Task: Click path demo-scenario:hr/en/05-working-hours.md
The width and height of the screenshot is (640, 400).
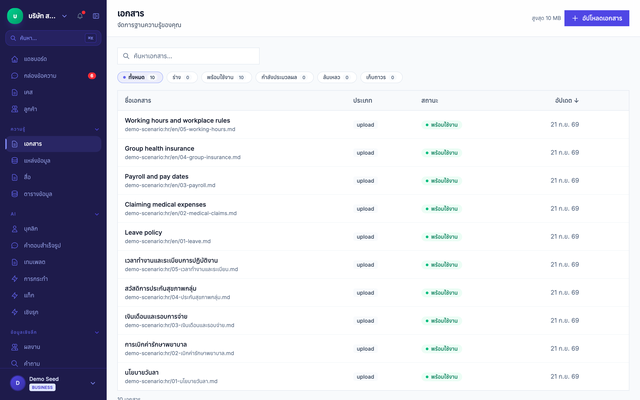Action: pos(180,129)
